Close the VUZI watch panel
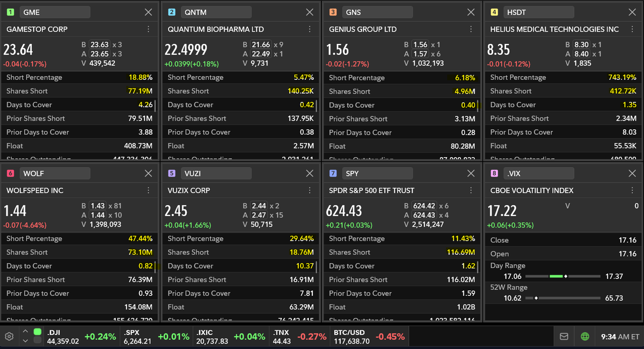 tap(310, 173)
